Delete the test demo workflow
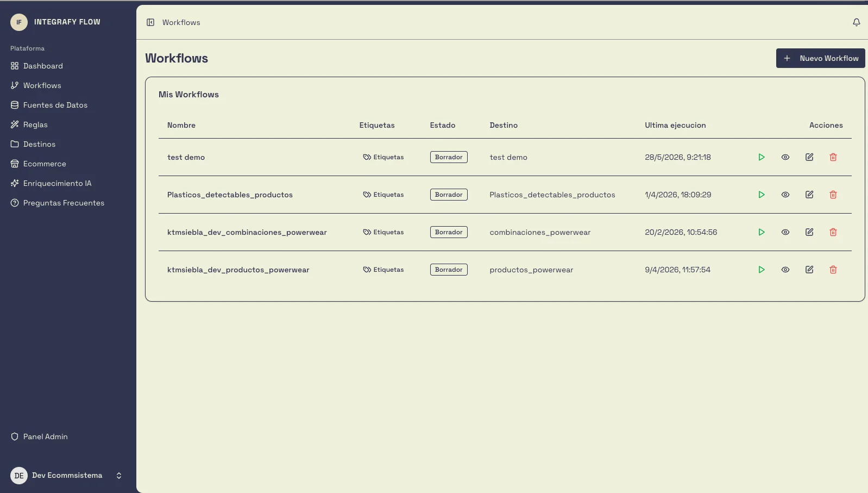Image resolution: width=868 pixels, height=493 pixels. (x=833, y=157)
